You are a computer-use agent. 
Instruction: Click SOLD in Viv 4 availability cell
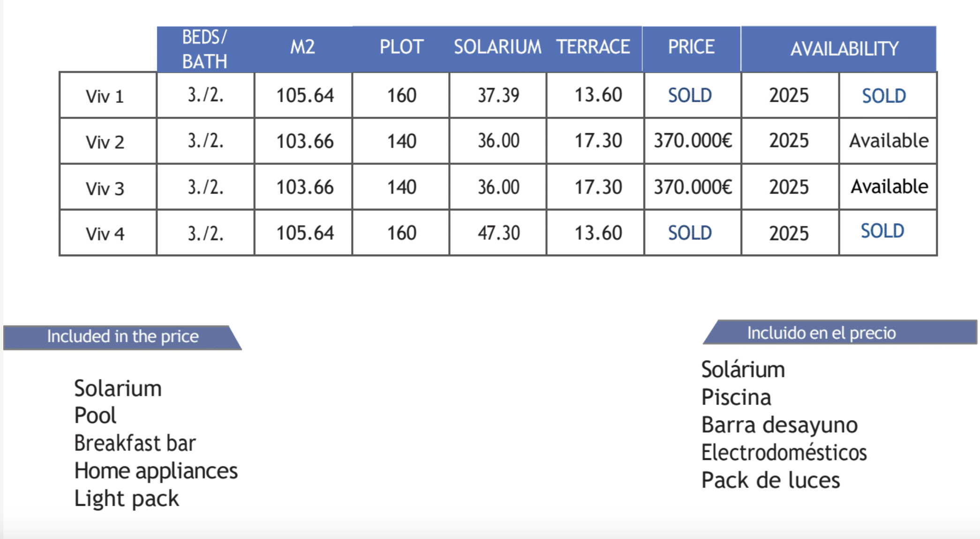(x=882, y=231)
